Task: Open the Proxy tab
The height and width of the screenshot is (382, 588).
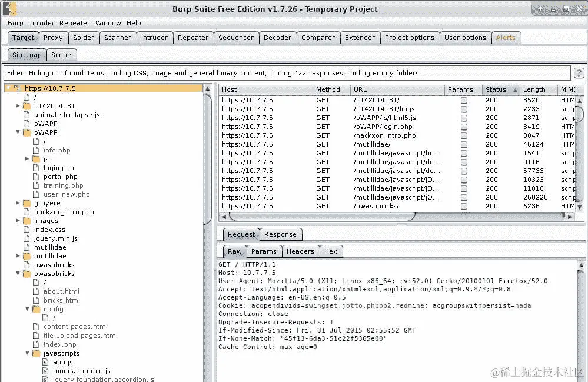Action: pyautogui.click(x=53, y=38)
